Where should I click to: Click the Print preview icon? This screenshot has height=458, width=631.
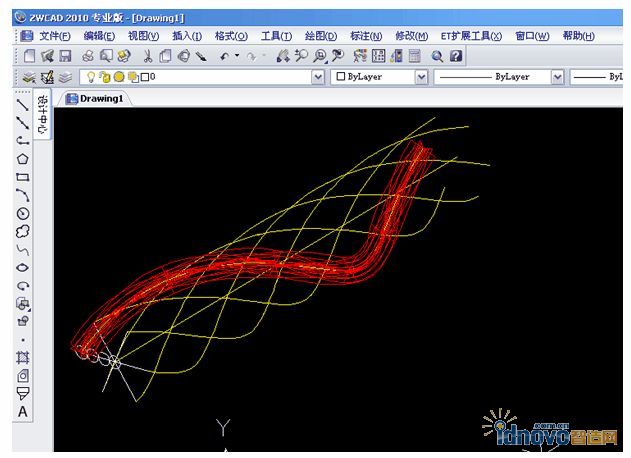(106, 56)
